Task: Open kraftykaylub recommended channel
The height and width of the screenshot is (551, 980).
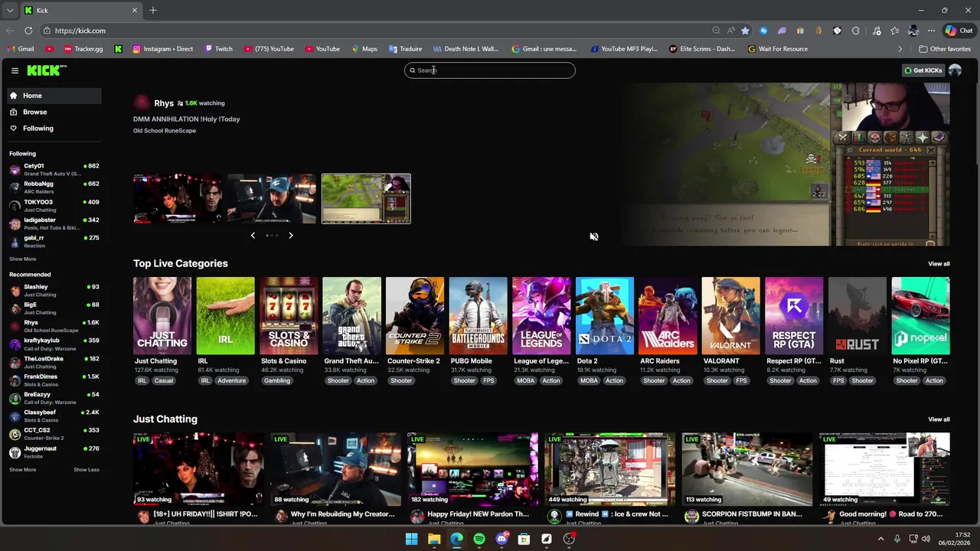Action: click(x=54, y=344)
